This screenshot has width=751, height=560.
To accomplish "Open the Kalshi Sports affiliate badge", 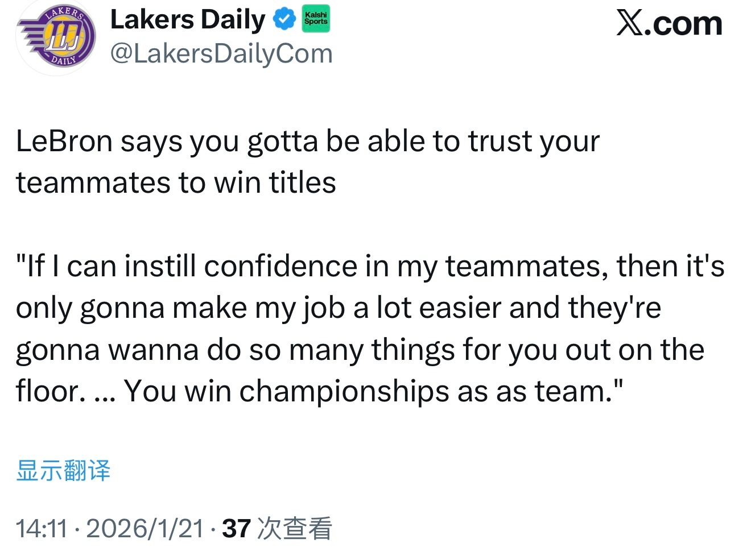I will click(x=316, y=19).
